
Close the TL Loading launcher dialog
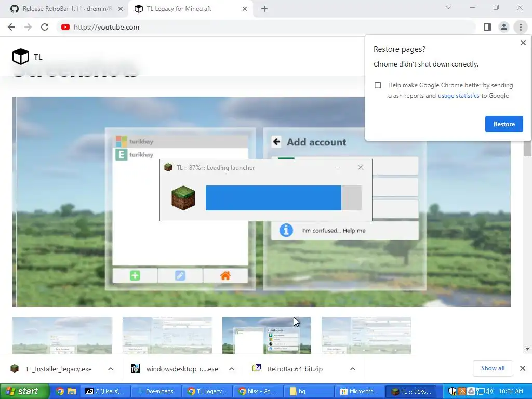[x=361, y=167]
